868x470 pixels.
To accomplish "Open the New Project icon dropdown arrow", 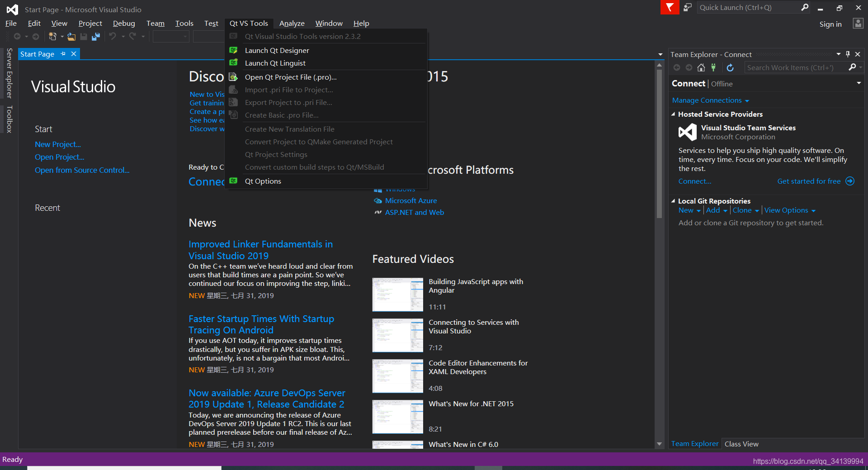I will 61,37.
